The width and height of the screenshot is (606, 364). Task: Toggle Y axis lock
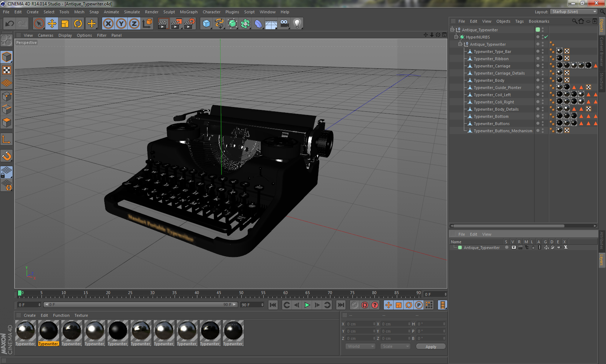(x=121, y=24)
